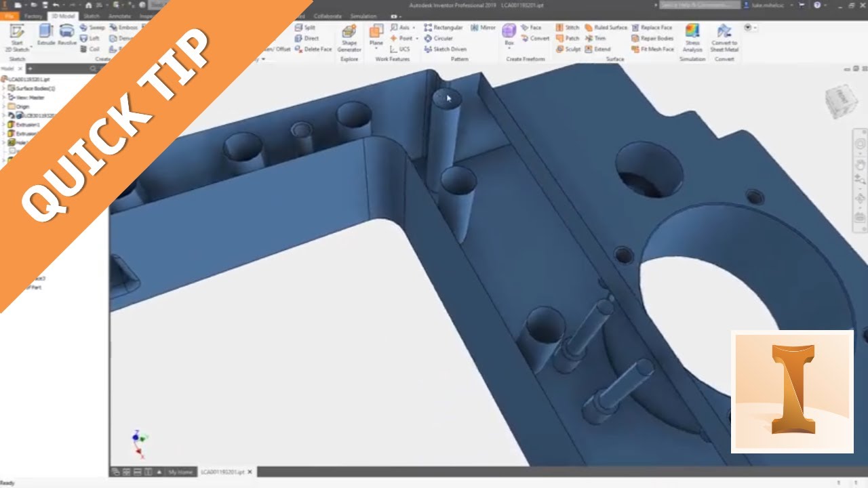Select the Sketch Driven pattern tool
This screenshot has width=868, height=488.
446,49
